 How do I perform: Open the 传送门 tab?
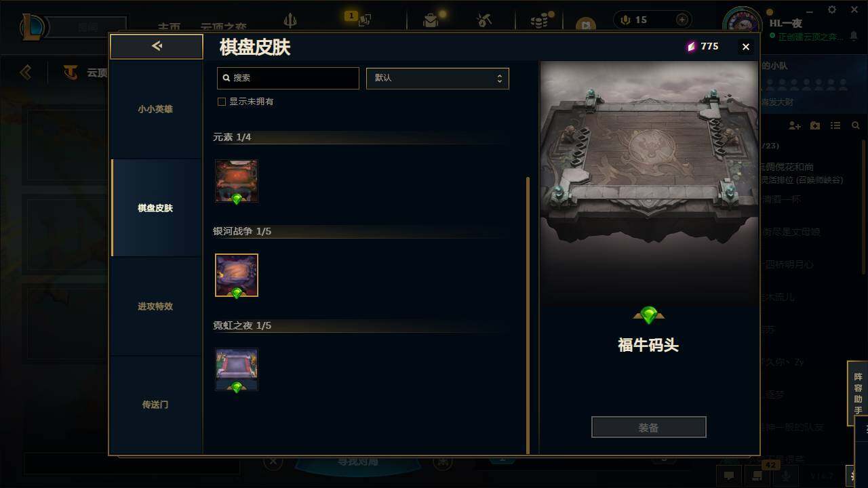pyautogui.click(x=156, y=405)
